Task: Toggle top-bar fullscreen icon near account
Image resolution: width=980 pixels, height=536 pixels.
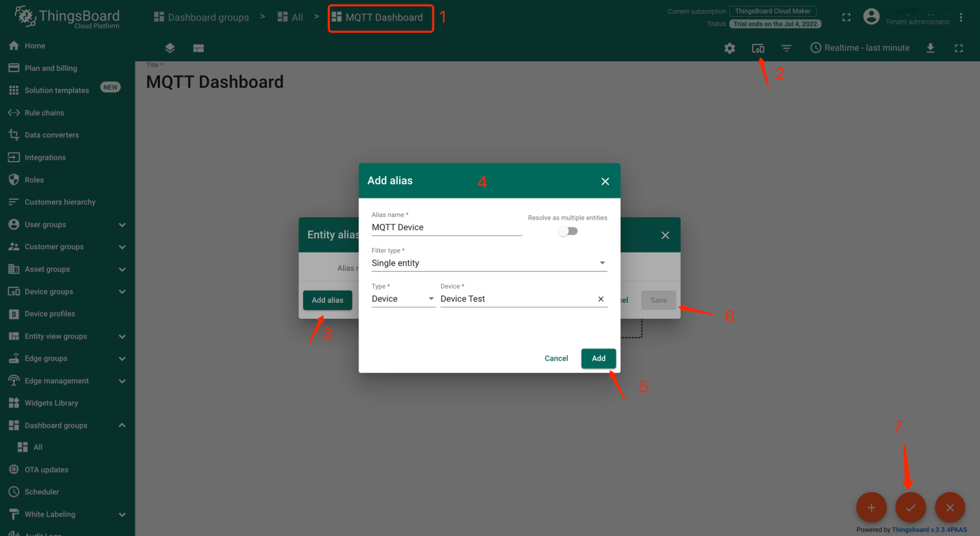Action: coord(847,17)
